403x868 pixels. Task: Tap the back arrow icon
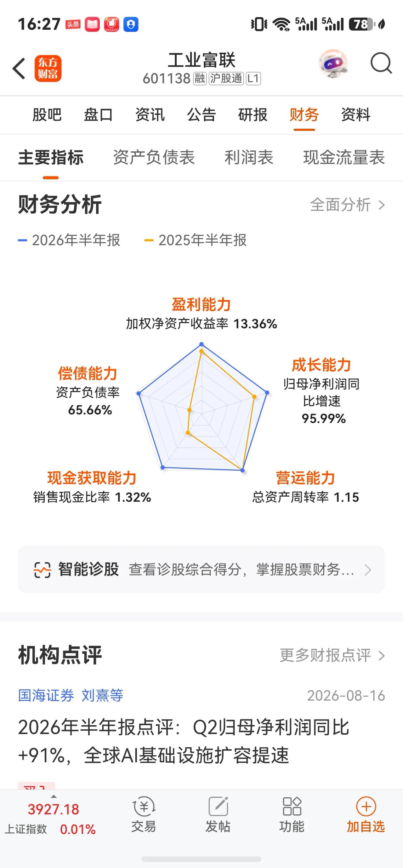point(19,68)
